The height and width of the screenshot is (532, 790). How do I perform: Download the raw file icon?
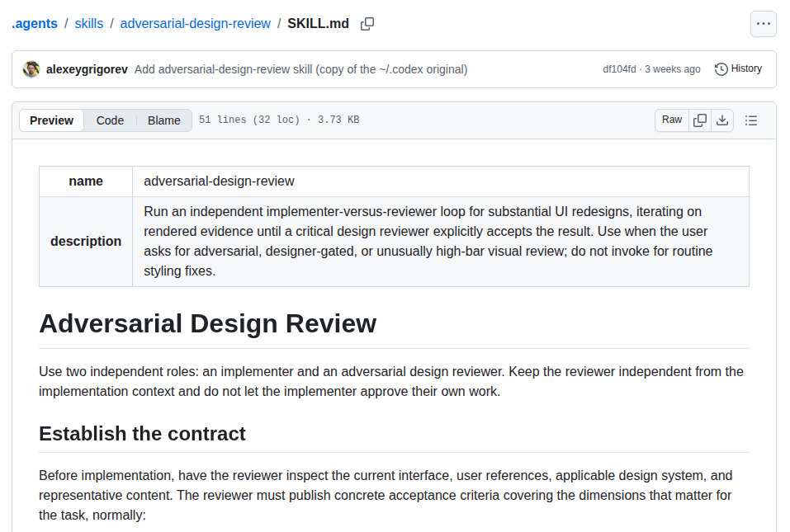[722, 120]
